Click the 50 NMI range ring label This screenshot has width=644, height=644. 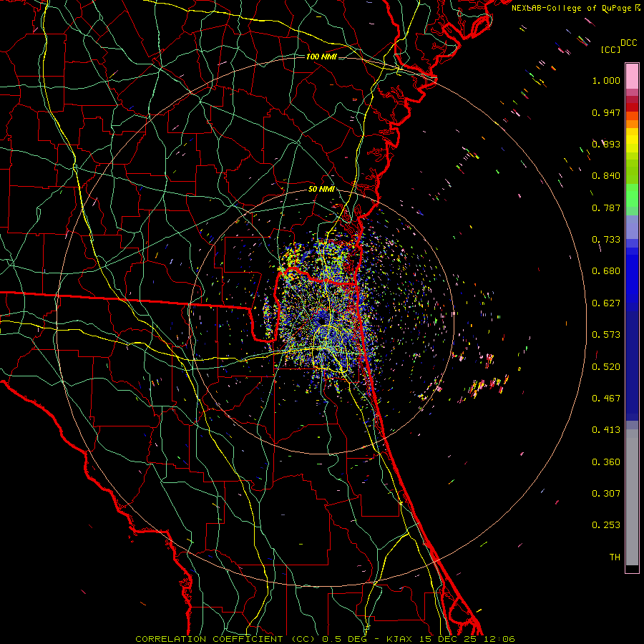pos(321,190)
